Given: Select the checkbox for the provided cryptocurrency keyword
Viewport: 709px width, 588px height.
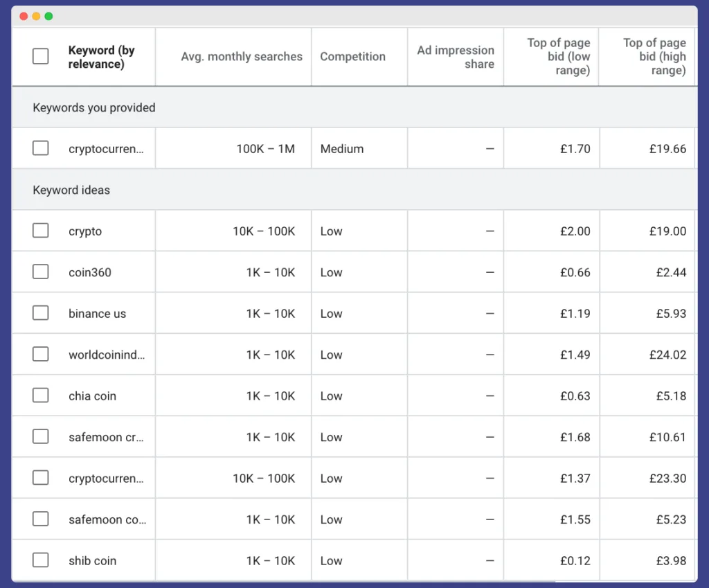Looking at the screenshot, I should pos(40,148).
